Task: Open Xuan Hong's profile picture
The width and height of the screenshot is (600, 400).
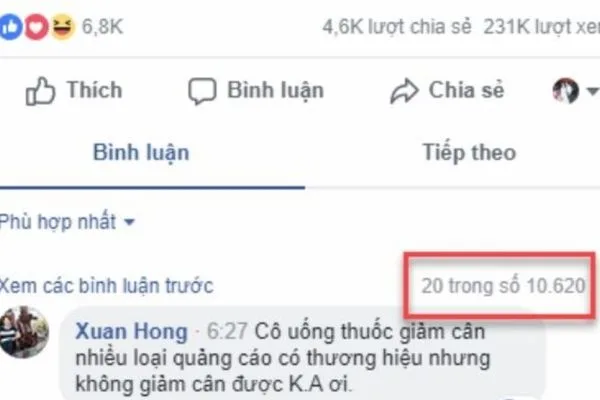Action: pyautogui.click(x=24, y=332)
